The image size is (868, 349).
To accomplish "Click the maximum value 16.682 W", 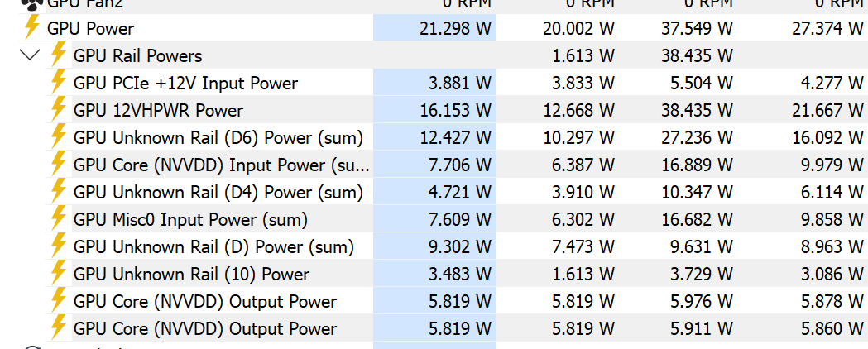I will [697, 220].
